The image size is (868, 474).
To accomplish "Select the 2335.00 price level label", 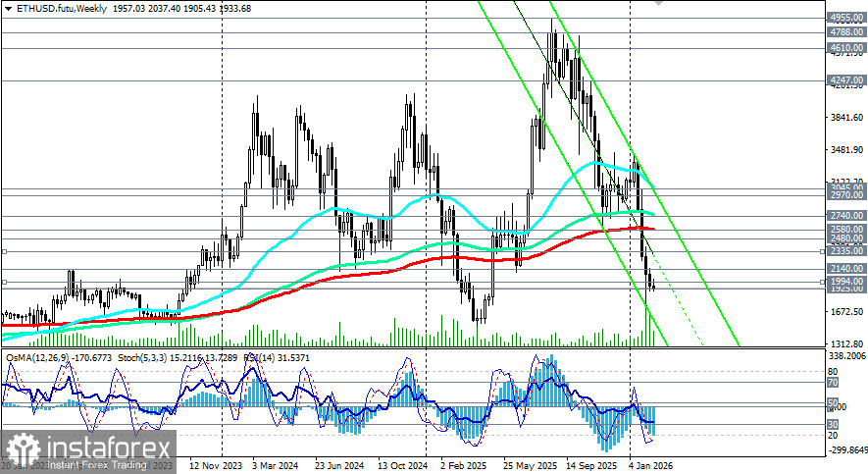I will [846, 251].
